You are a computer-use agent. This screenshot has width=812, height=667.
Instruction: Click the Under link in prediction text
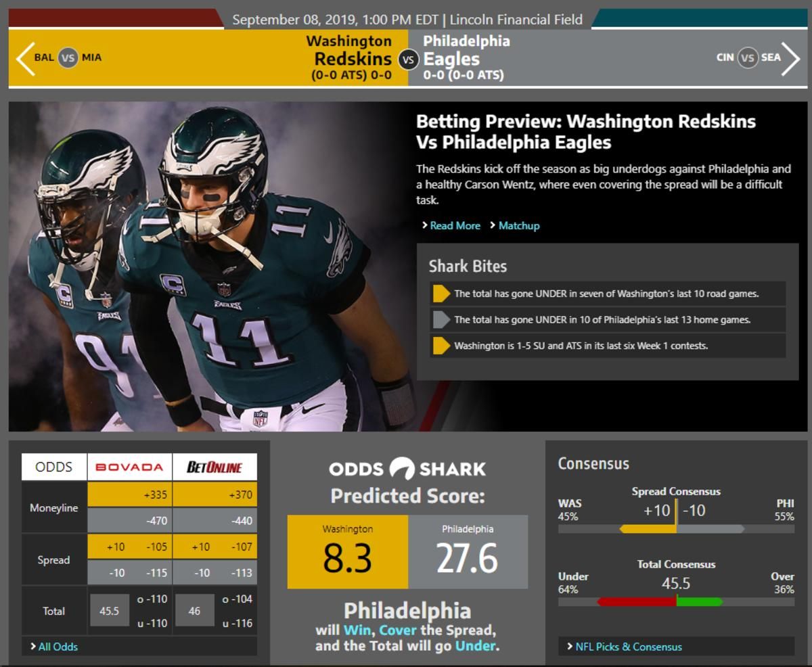tap(475, 646)
